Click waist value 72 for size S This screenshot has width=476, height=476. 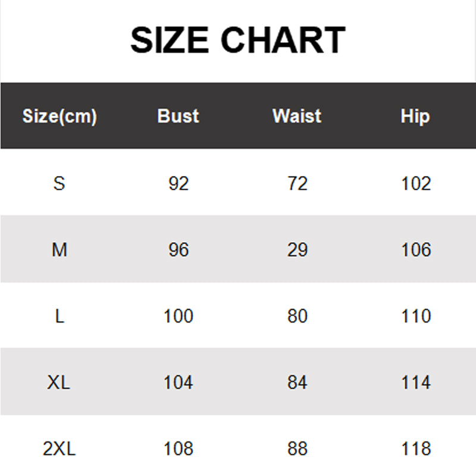(x=297, y=183)
